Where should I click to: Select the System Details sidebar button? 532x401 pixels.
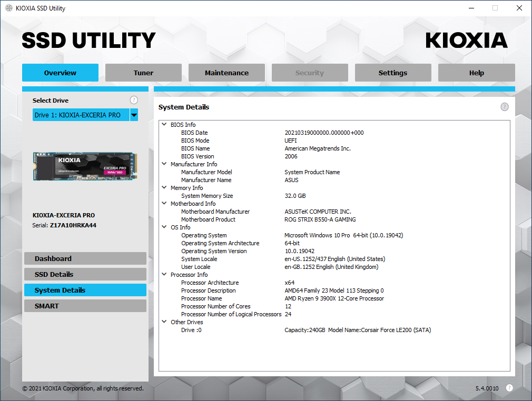(x=85, y=290)
